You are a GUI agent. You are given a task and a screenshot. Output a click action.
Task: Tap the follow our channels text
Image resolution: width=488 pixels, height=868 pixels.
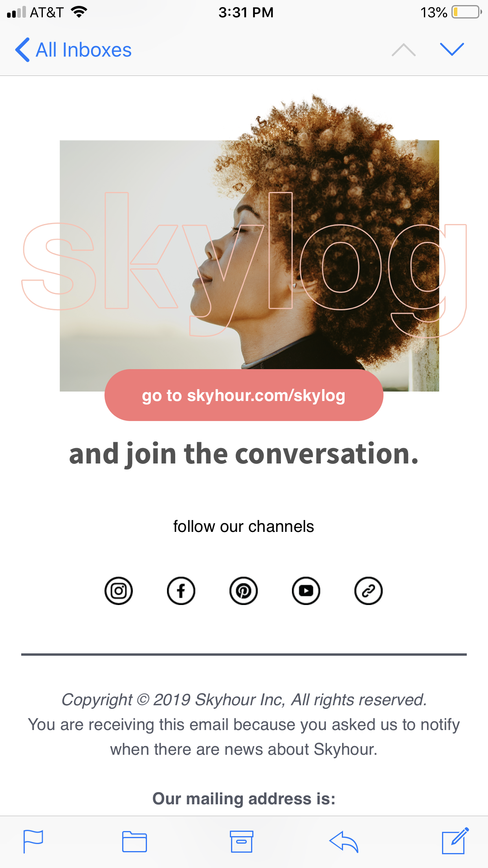(x=244, y=526)
